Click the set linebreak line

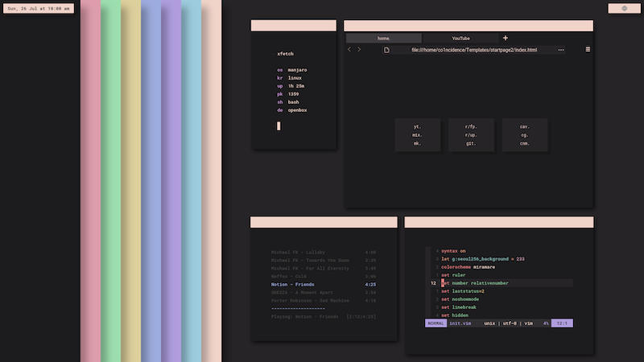(459, 307)
